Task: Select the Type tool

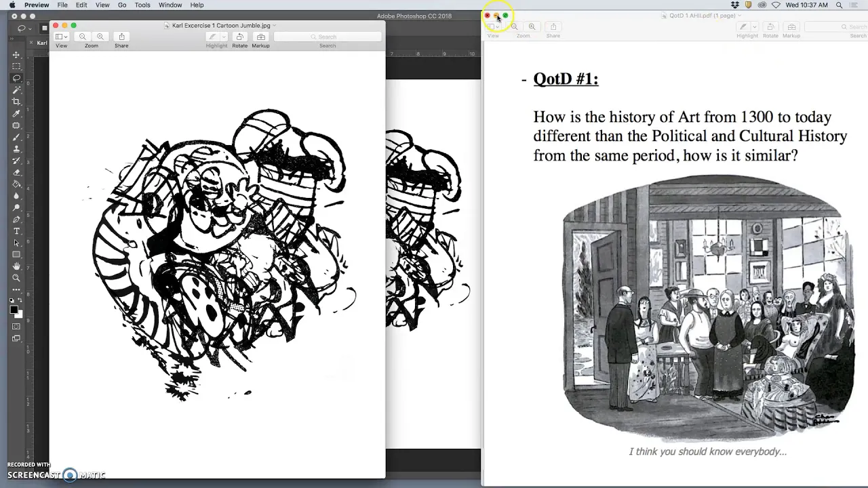Action: coord(16,231)
